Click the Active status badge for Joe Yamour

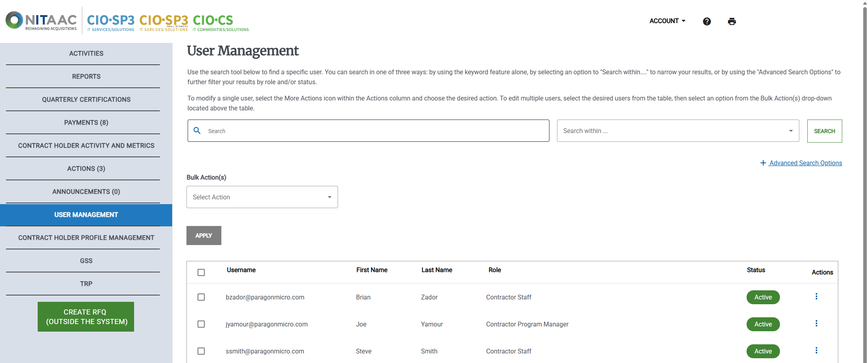click(762, 324)
